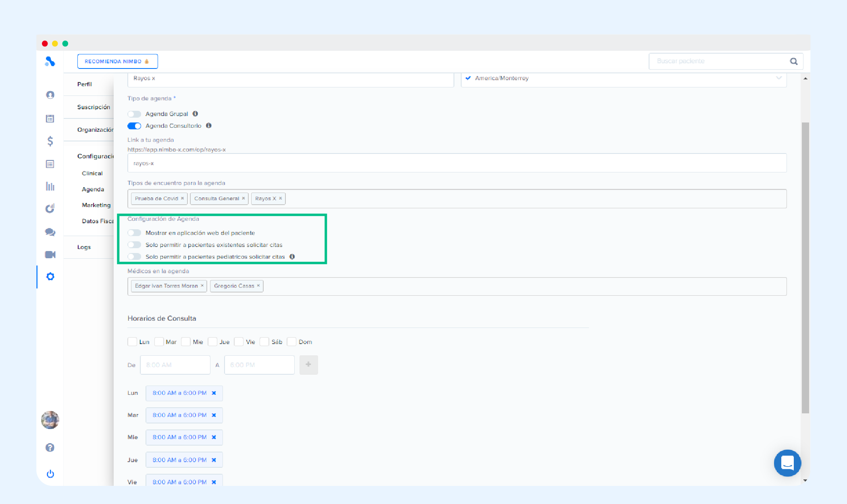
Task: Enable Solo permitir pacientes pediatricos toggle
Action: click(134, 257)
